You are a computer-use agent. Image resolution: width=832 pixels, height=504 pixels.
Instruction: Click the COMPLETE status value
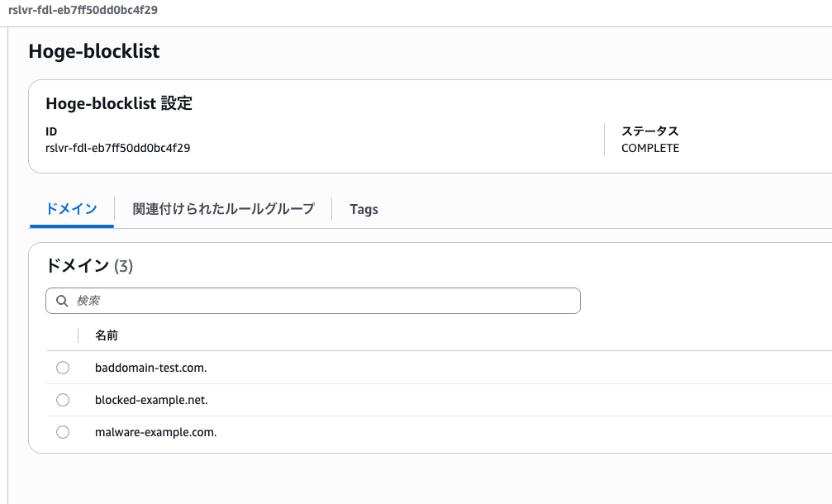(x=650, y=148)
